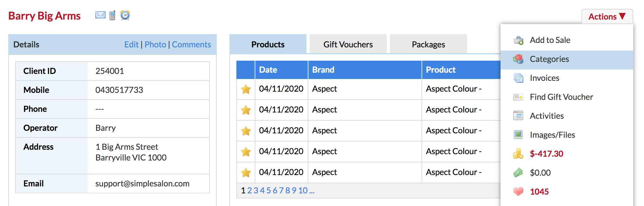Click the Images/Files picture icon
The image size is (644, 206).
[x=518, y=135]
